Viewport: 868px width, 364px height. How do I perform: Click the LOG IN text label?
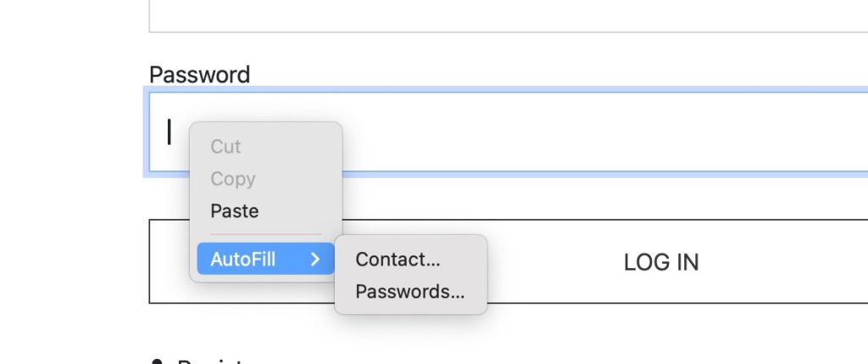tap(661, 262)
